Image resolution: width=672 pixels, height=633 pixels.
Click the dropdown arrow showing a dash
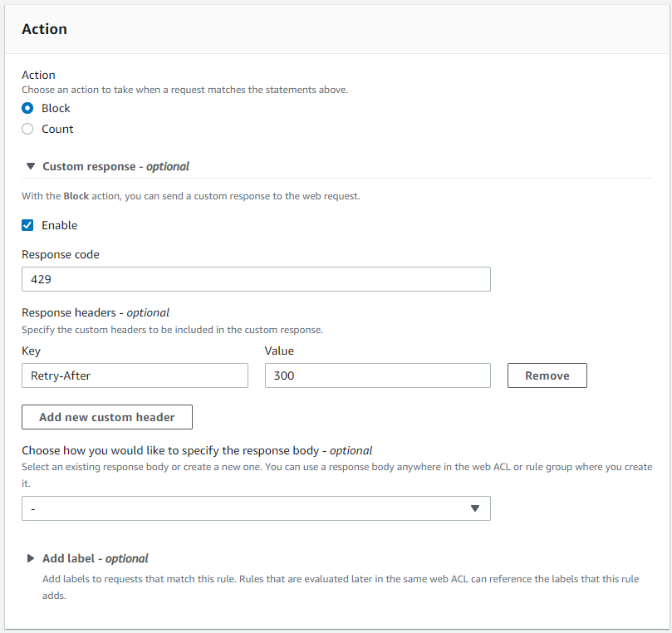point(474,508)
